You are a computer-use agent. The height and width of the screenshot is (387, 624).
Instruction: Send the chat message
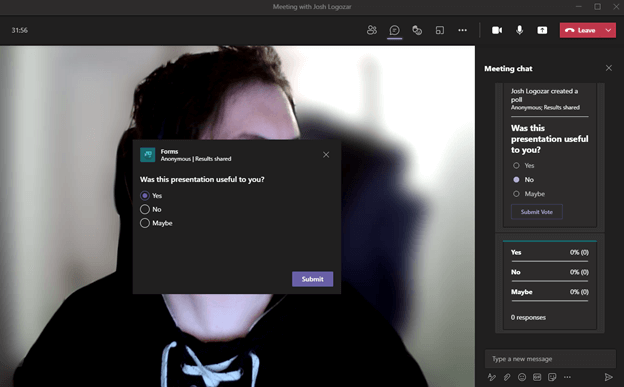[x=608, y=377]
